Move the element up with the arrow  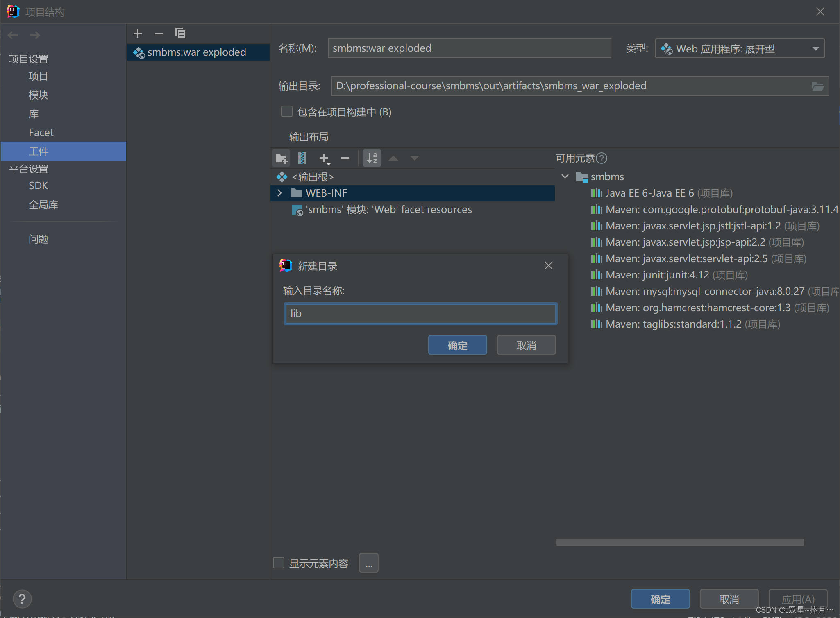(x=393, y=158)
